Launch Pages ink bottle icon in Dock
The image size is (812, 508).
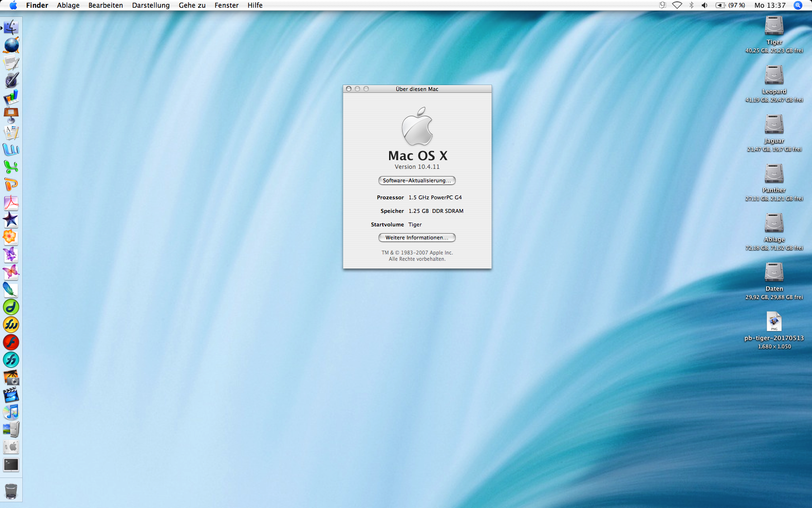pyautogui.click(x=11, y=80)
